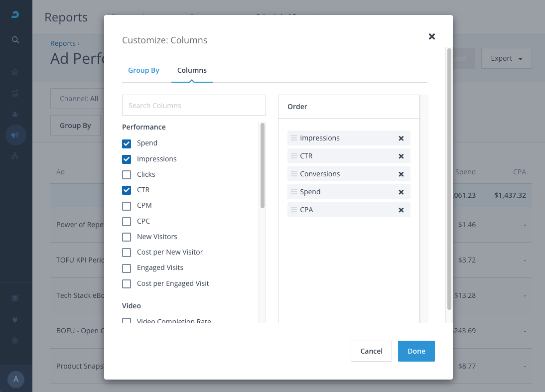Check the CPM column checkbox

click(x=127, y=206)
